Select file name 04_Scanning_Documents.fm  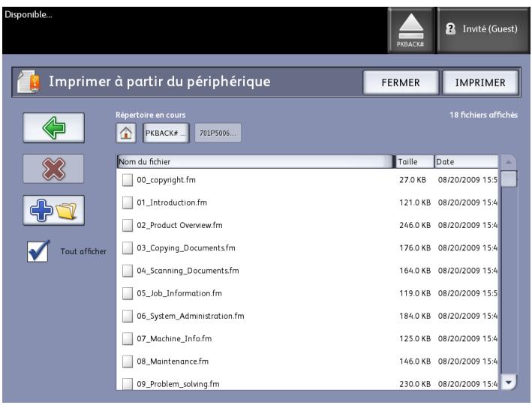[x=188, y=271]
